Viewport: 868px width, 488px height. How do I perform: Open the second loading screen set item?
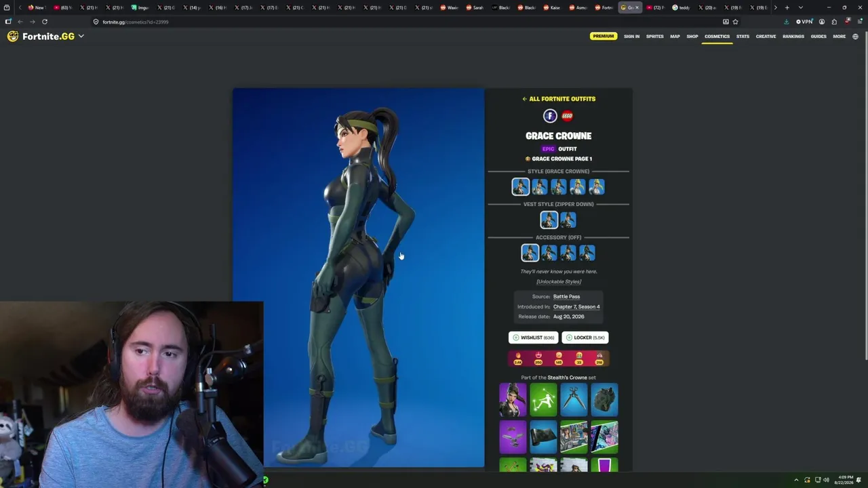(x=604, y=437)
